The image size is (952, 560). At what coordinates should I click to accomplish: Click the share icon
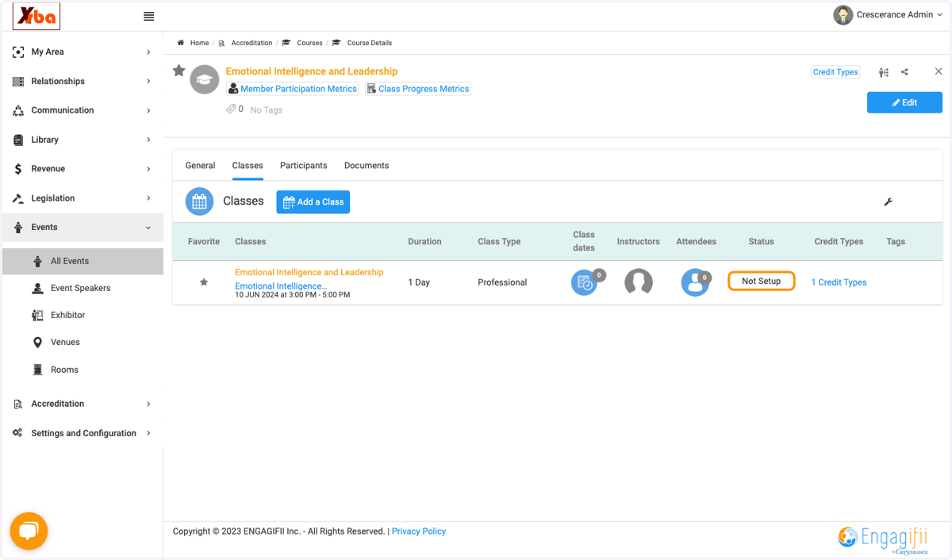coord(904,72)
